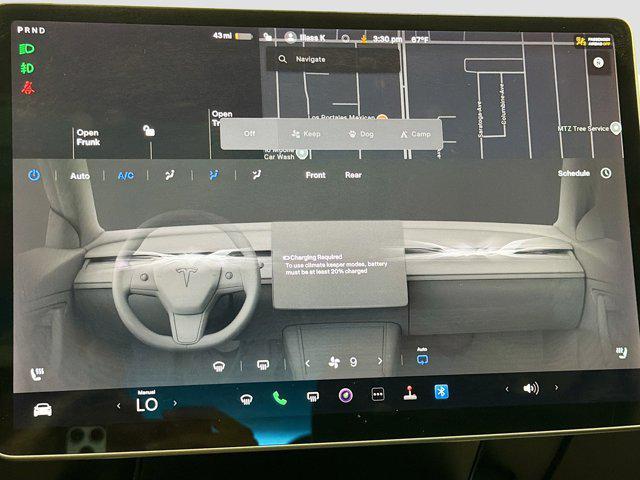
Task: Tap the Navigate search field
Action: coord(333,59)
